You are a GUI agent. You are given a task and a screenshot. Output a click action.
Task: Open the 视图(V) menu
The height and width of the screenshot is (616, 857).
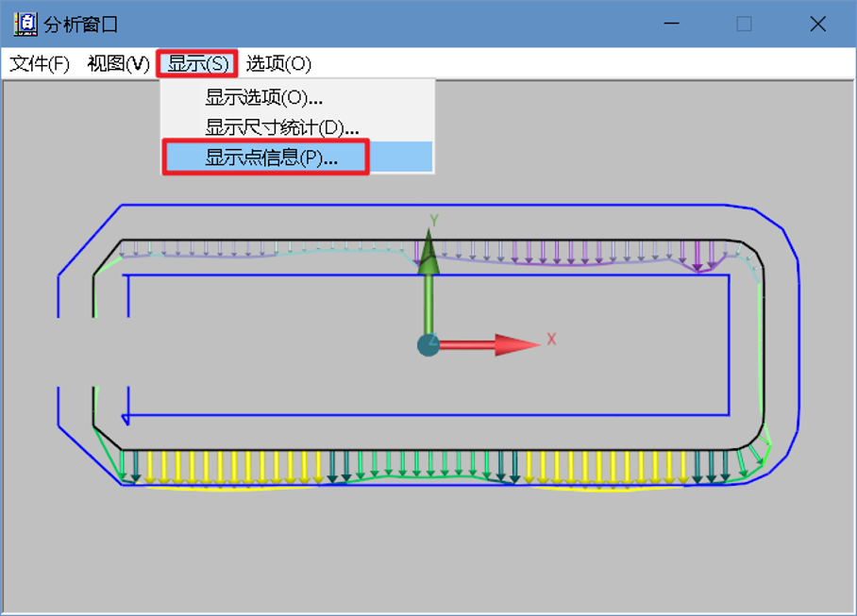coord(118,64)
